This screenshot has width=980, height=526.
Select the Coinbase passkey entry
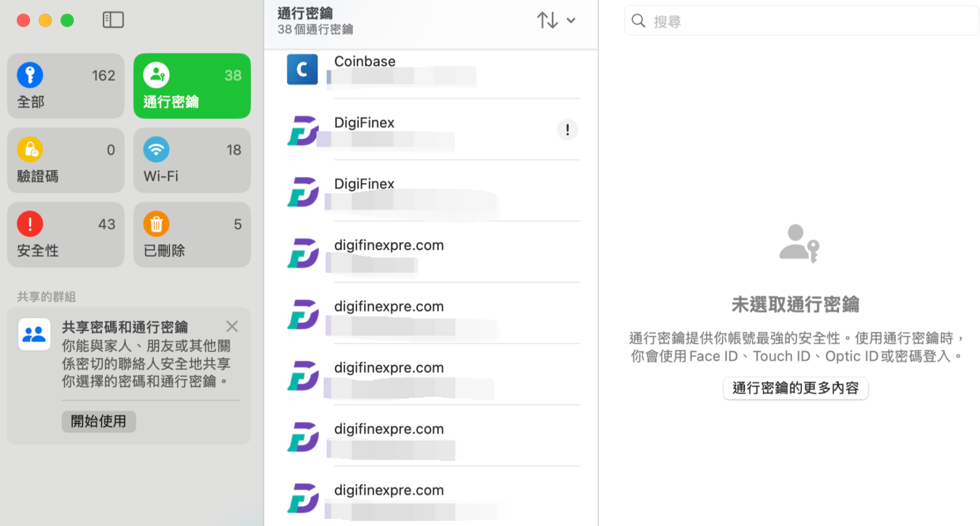[x=433, y=70]
